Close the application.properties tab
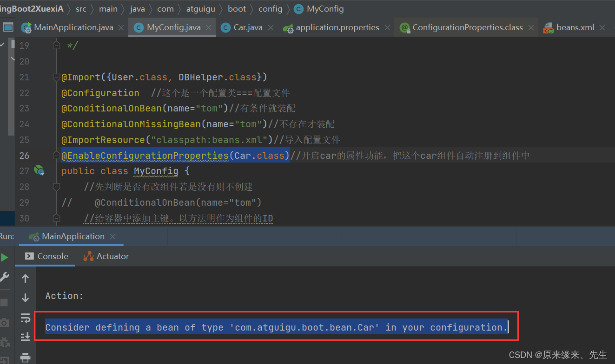Image resolution: width=615 pixels, height=364 pixels. click(x=387, y=28)
